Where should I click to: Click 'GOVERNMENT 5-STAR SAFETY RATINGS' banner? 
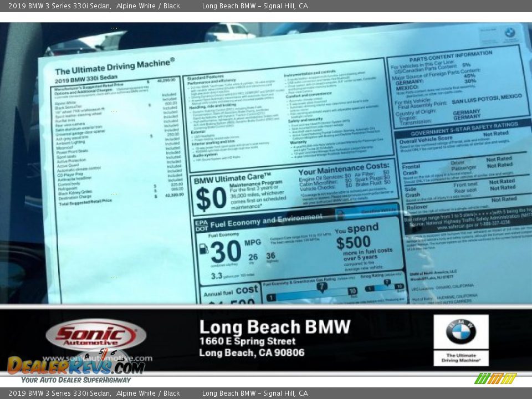pos(464,129)
